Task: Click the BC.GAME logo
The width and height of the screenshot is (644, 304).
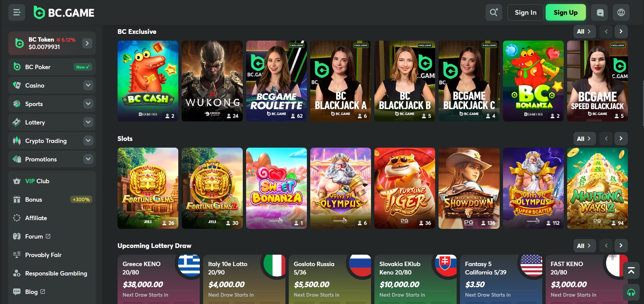Action: point(64,13)
